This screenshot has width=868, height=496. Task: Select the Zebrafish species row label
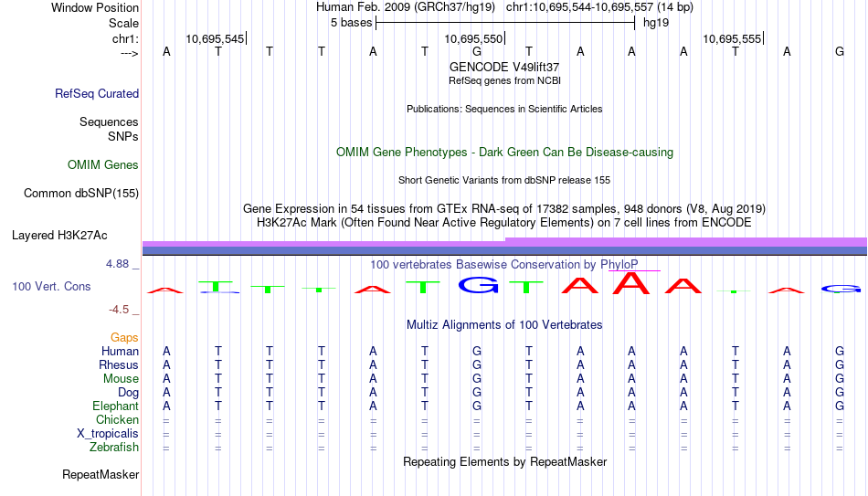click(114, 448)
